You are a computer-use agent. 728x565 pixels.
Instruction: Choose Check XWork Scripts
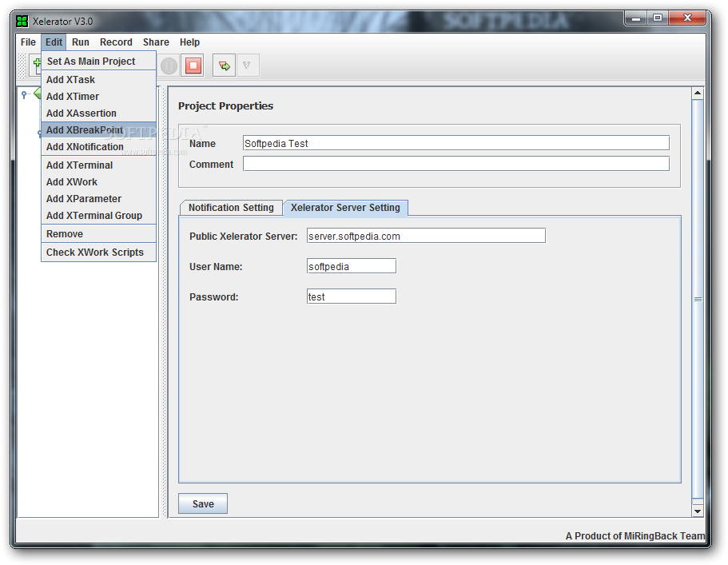point(98,253)
